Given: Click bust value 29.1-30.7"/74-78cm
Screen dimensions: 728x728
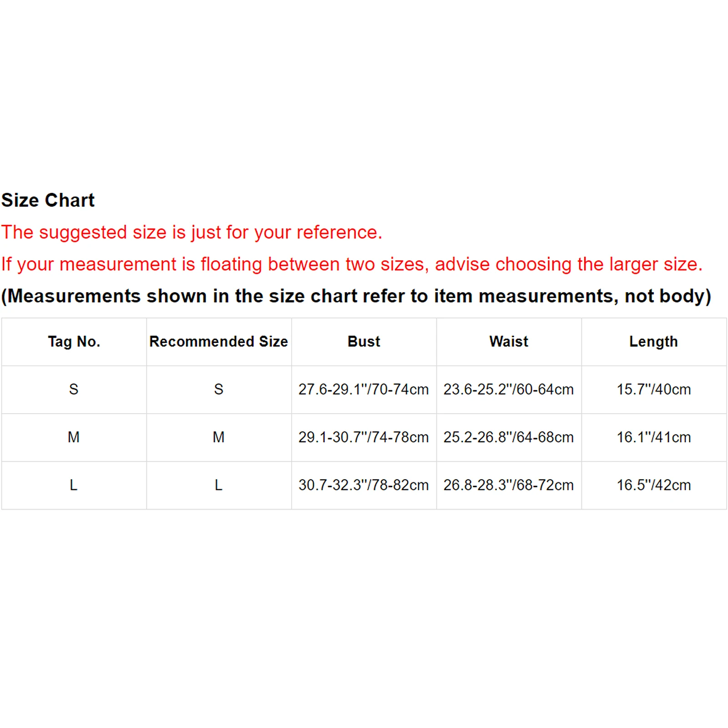Looking at the screenshot, I should (x=364, y=437).
